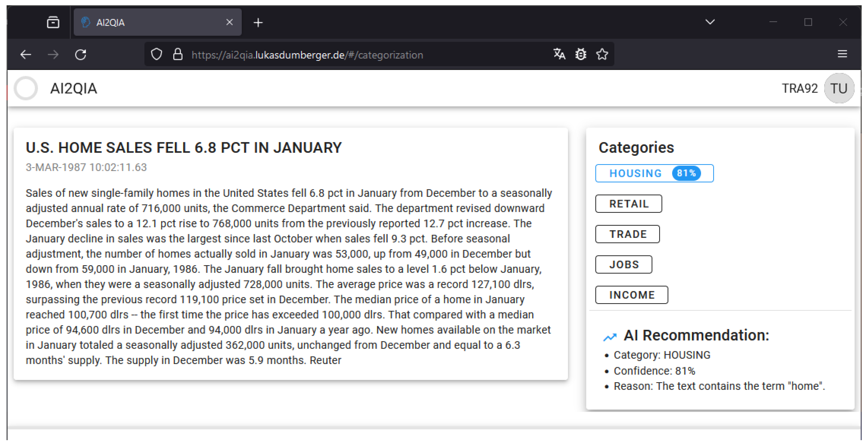Open the bug extension icon
This screenshot has width=868, height=447.
[581, 54]
